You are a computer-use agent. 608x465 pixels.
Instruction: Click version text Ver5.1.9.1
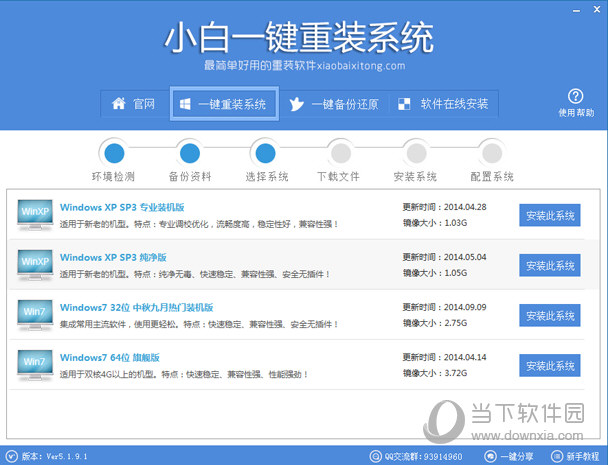click(x=67, y=456)
